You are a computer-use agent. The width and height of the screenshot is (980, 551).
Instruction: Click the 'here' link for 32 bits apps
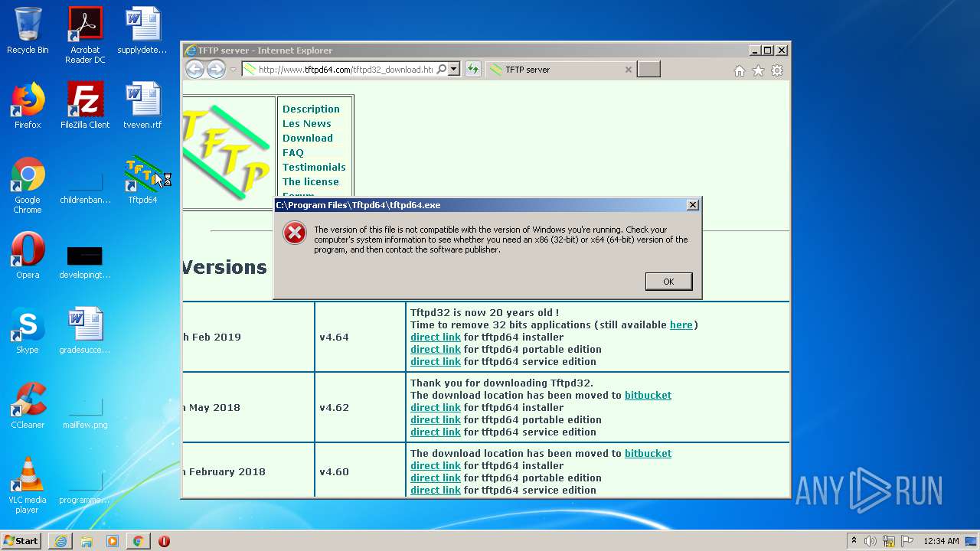681,324
